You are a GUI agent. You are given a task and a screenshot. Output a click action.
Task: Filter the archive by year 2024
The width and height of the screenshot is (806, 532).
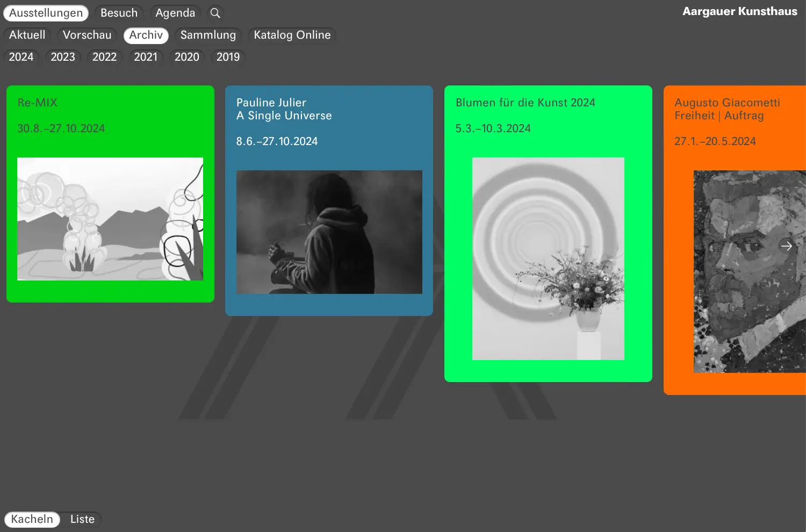click(21, 57)
